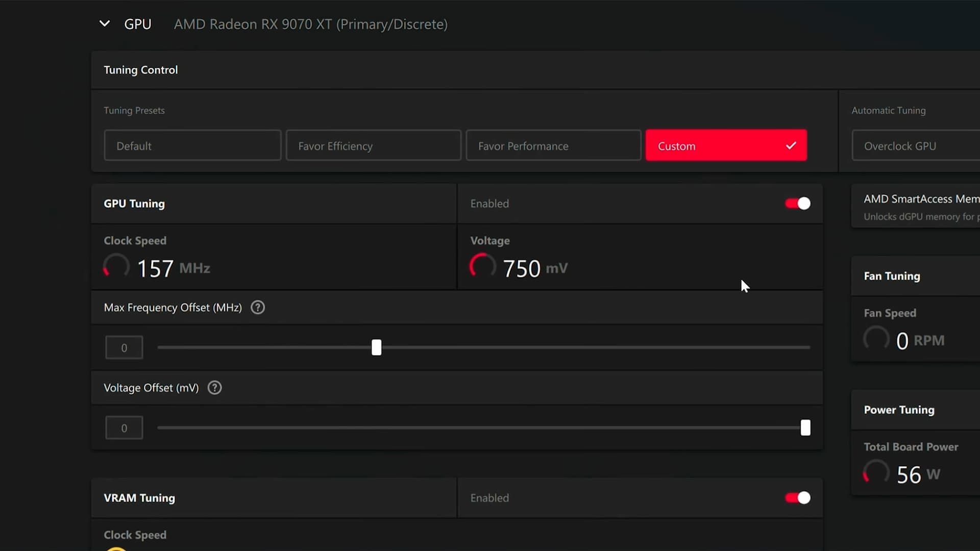
Task: Switch to the Favor Performance preset
Action: 553,145
